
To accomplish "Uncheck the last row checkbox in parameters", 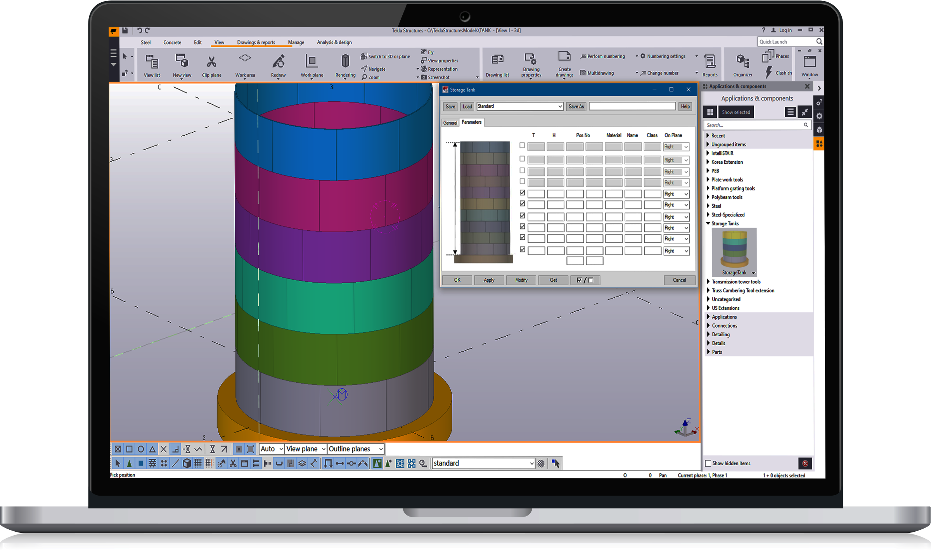I will click(x=522, y=250).
